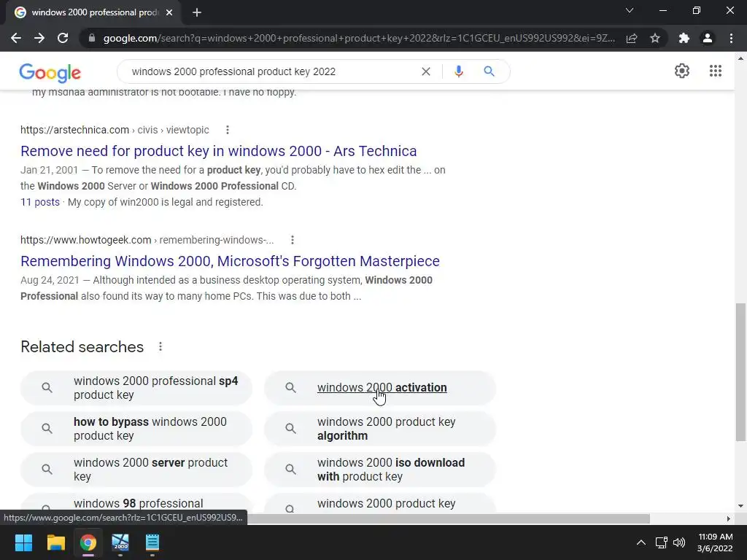Open the Ars Technica result link
The image size is (747, 560).
tap(219, 151)
